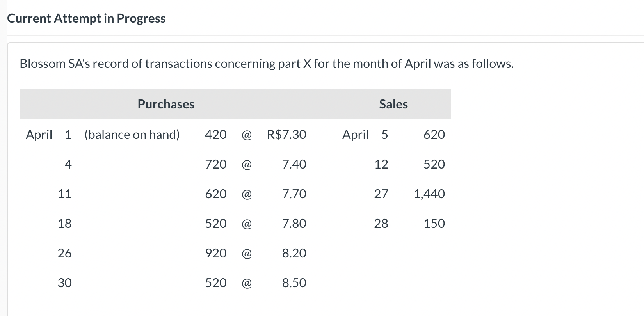The height and width of the screenshot is (316, 644).
Task: Click the Current Attempt in Progress heading
Action: click(x=86, y=18)
